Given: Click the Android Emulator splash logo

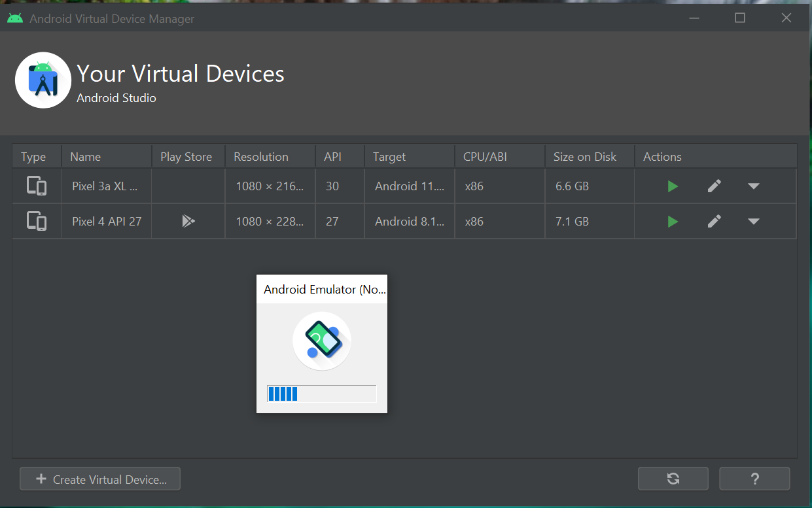Looking at the screenshot, I should (x=322, y=341).
